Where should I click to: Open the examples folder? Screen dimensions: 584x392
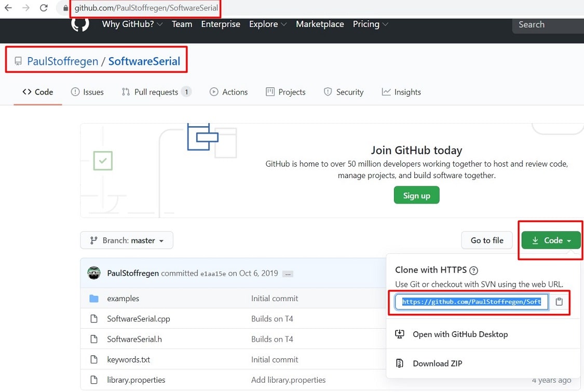click(x=123, y=299)
